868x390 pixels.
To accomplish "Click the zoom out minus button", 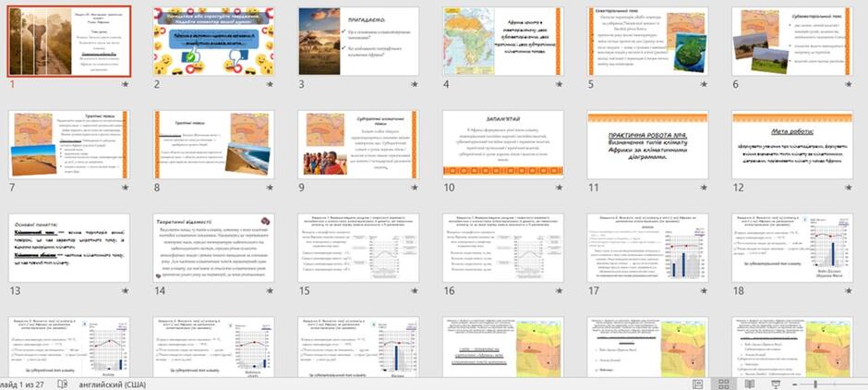I will 795,384.
